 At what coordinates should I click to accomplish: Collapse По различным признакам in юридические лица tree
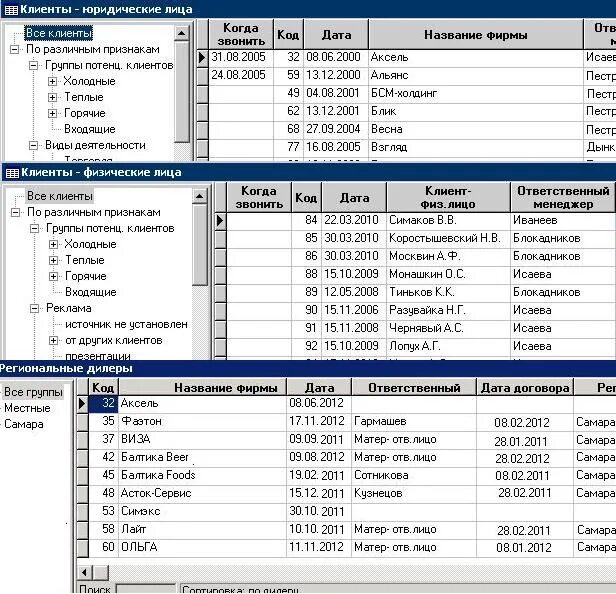(15, 50)
